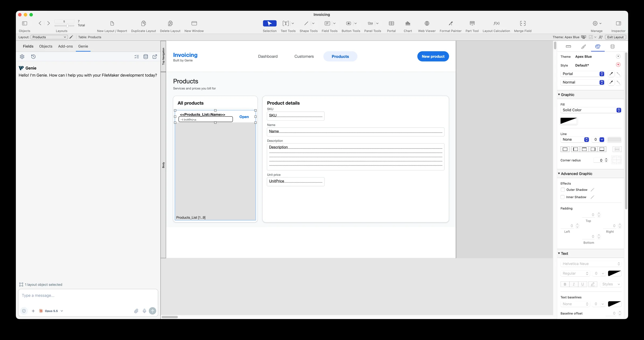This screenshot has width=644, height=340.
Task: Open the Solid Color fill dropdown
Action: click(591, 110)
